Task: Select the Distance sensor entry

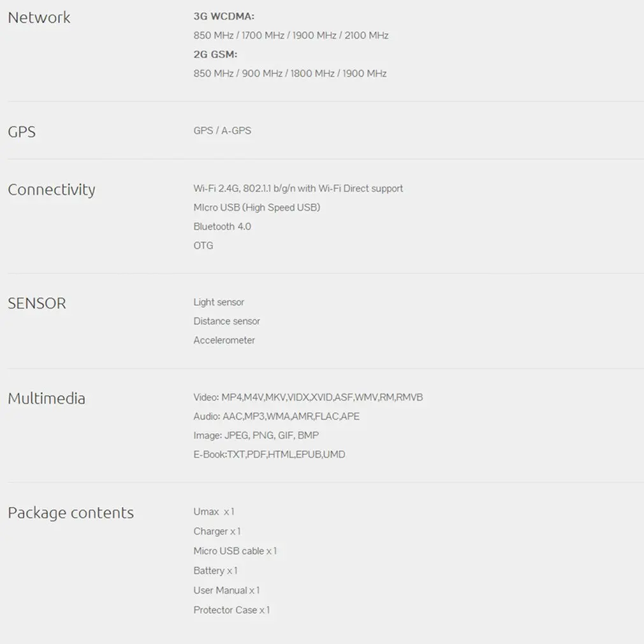Action: (227, 321)
